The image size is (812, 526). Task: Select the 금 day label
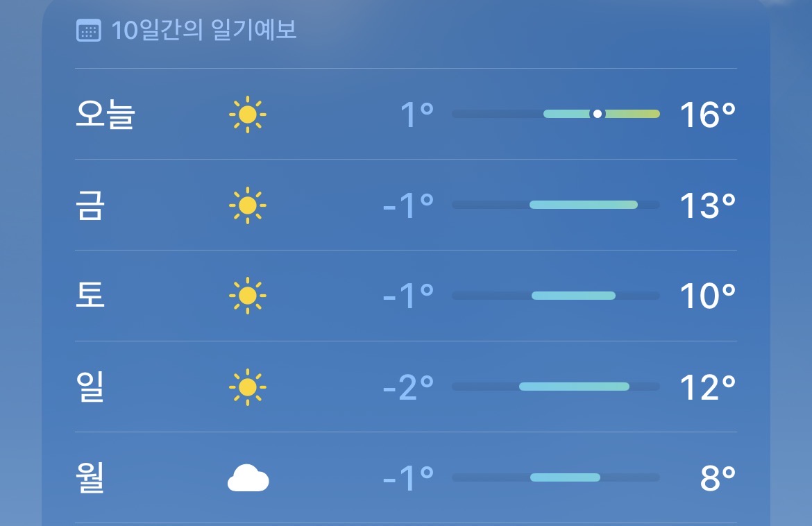pos(90,205)
